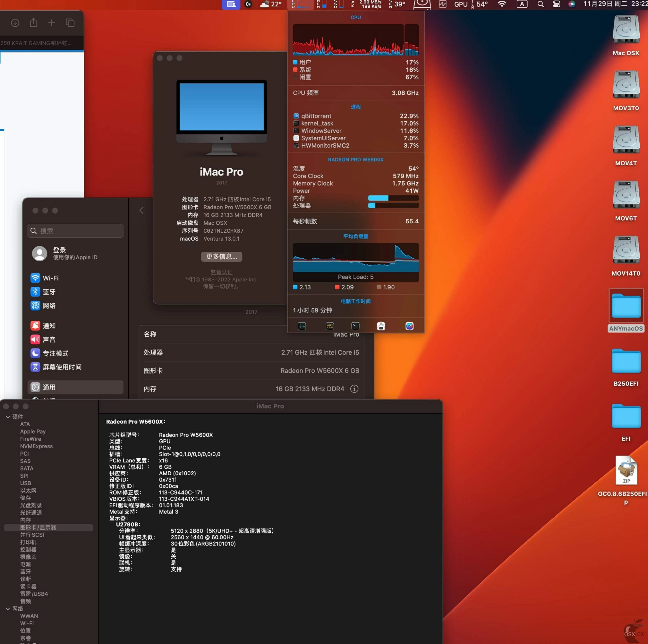Collapse the 网络 tree section in System Information

pyautogui.click(x=8, y=609)
